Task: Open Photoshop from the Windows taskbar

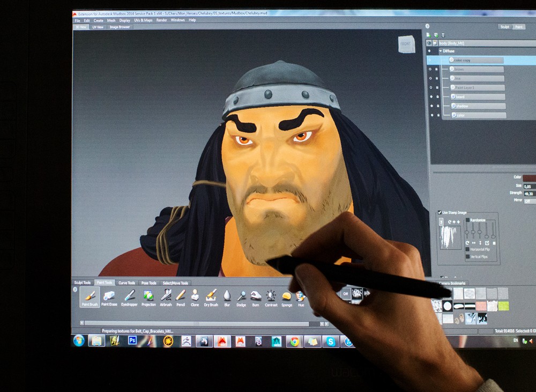Action: point(132,341)
